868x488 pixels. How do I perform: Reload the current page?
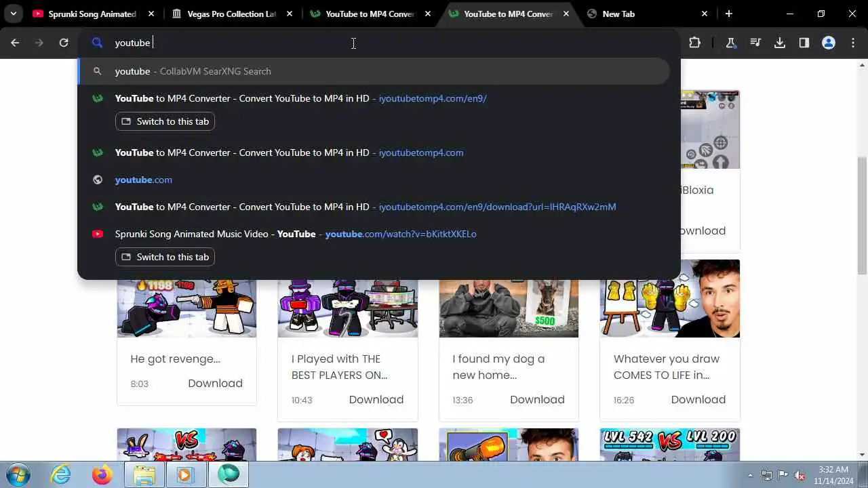(64, 43)
